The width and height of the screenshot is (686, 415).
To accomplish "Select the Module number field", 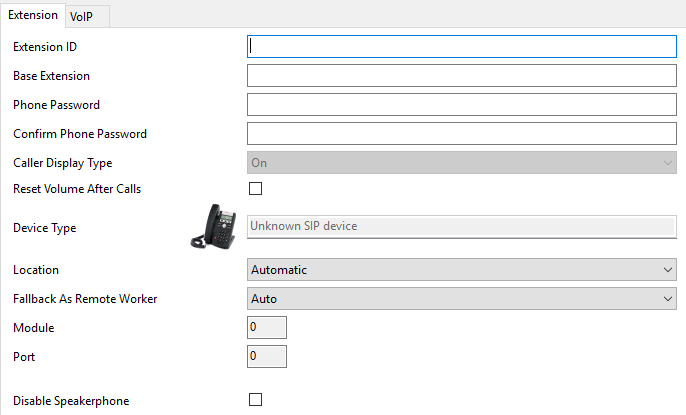I will click(x=267, y=328).
